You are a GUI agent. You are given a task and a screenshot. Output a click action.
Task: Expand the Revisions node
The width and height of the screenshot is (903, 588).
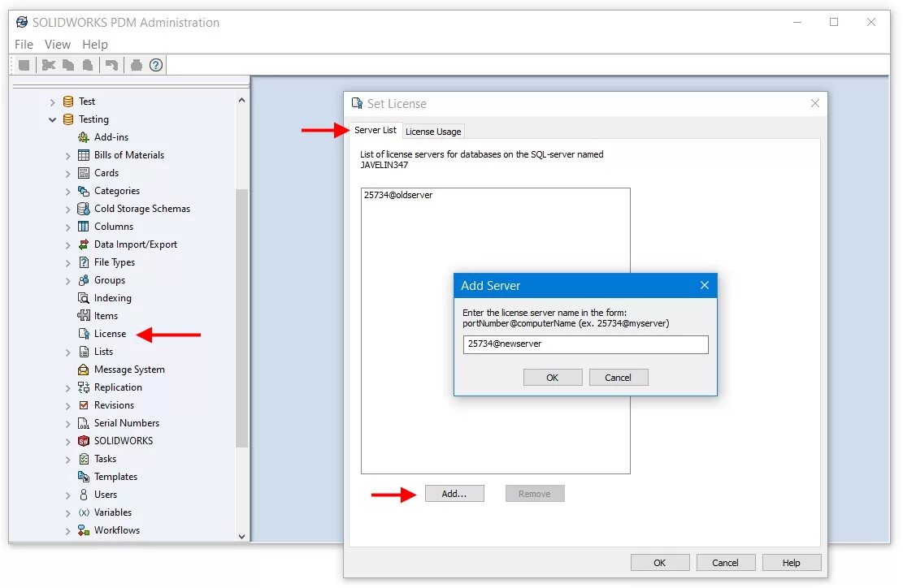click(68, 405)
